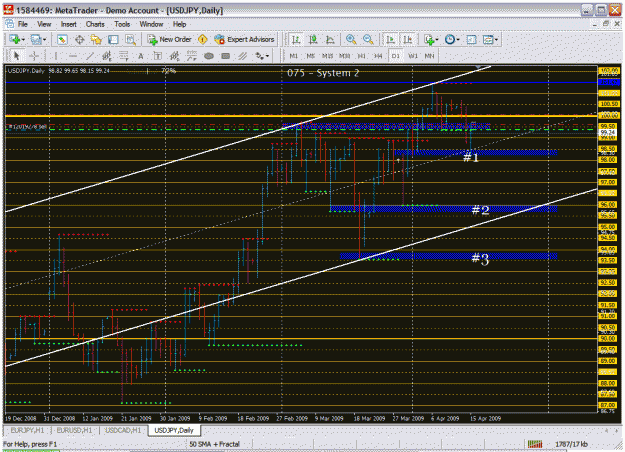Toggle the Expert Advisors button
625x452 pixels.
pos(244,39)
